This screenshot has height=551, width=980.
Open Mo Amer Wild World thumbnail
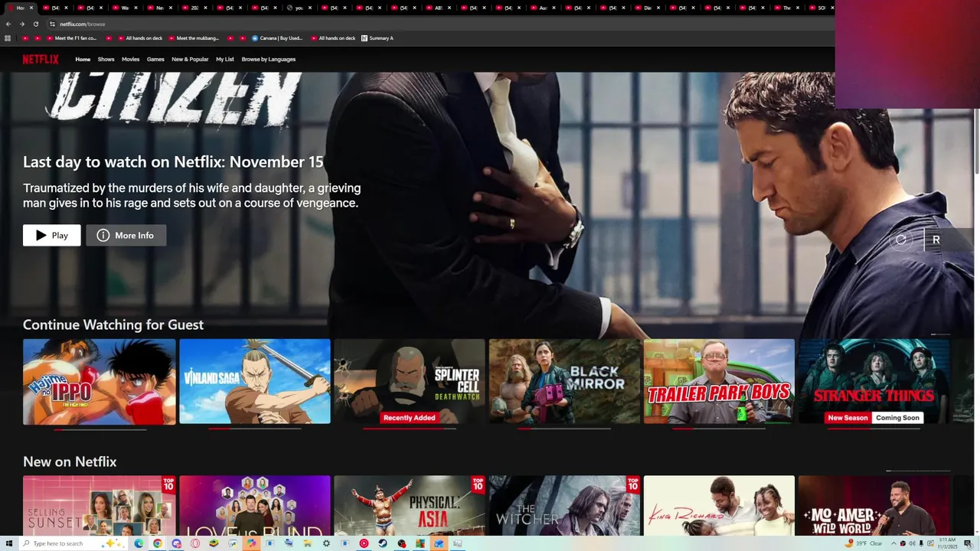coord(874,506)
